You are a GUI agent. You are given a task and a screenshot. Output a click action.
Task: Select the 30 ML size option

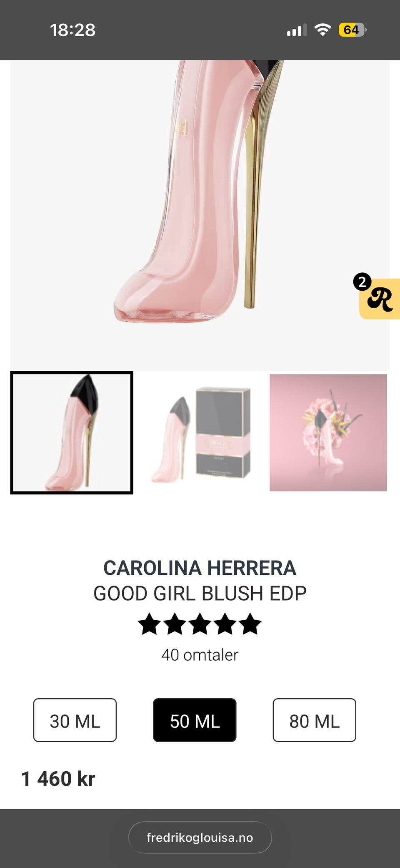coord(75,720)
